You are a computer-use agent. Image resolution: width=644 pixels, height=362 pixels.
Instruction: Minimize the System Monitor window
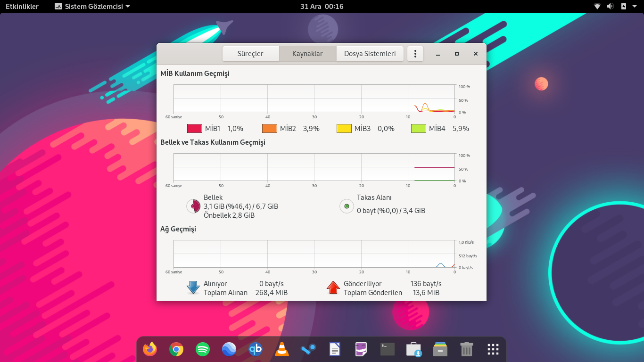(438, 54)
